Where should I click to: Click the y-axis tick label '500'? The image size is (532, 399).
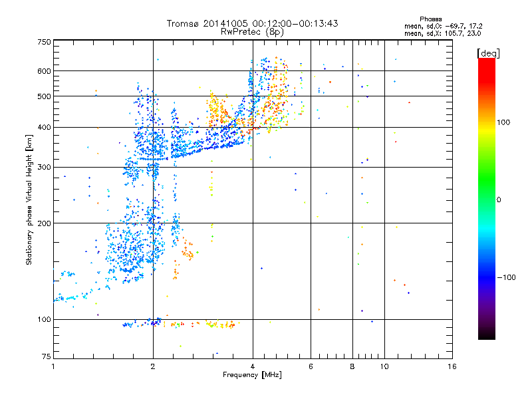point(44,96)
